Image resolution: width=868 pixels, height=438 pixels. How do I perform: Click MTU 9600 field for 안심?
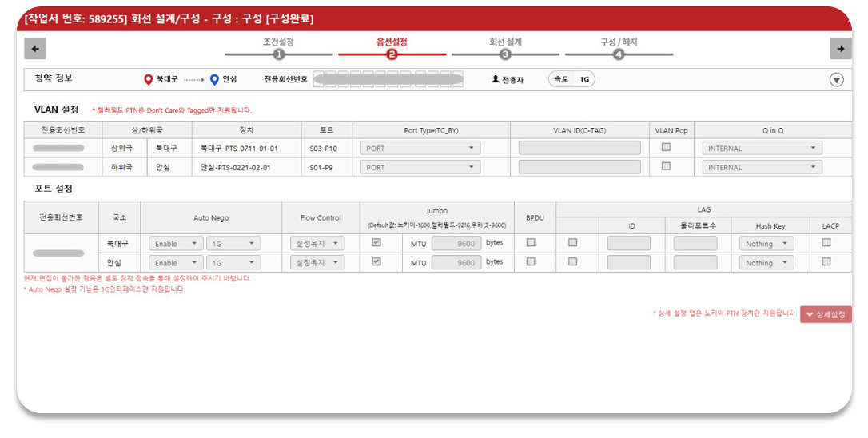pyautogui.click(x=456, y=262)
